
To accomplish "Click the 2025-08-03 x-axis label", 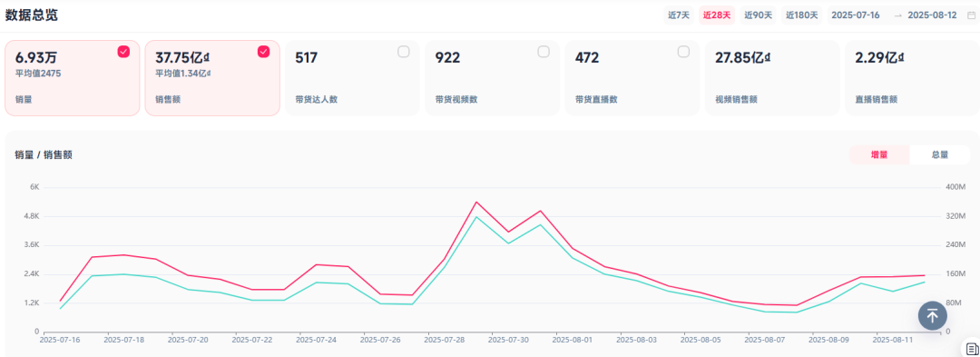I will [x=637, y=340].
